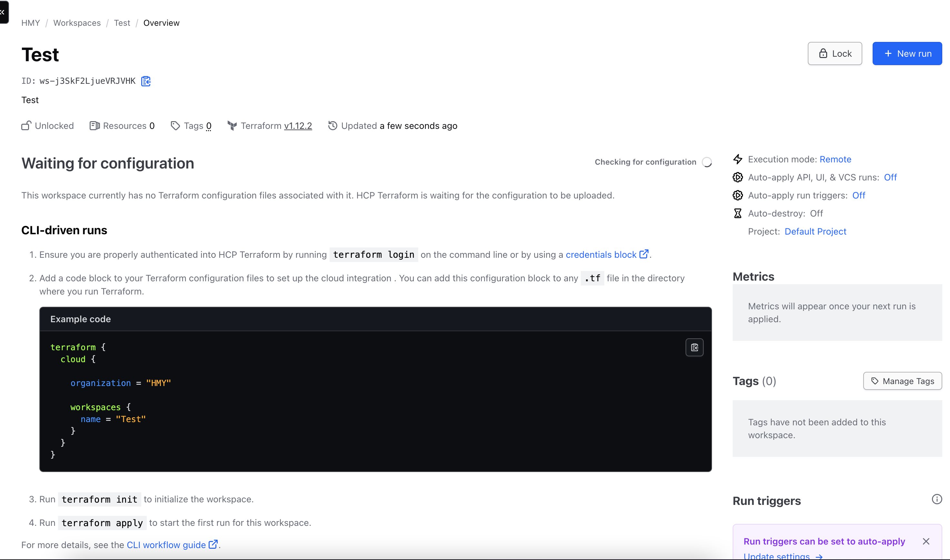Click the Updated history clock icon
The width and height of the screenshot is (950, 560).
333,126
